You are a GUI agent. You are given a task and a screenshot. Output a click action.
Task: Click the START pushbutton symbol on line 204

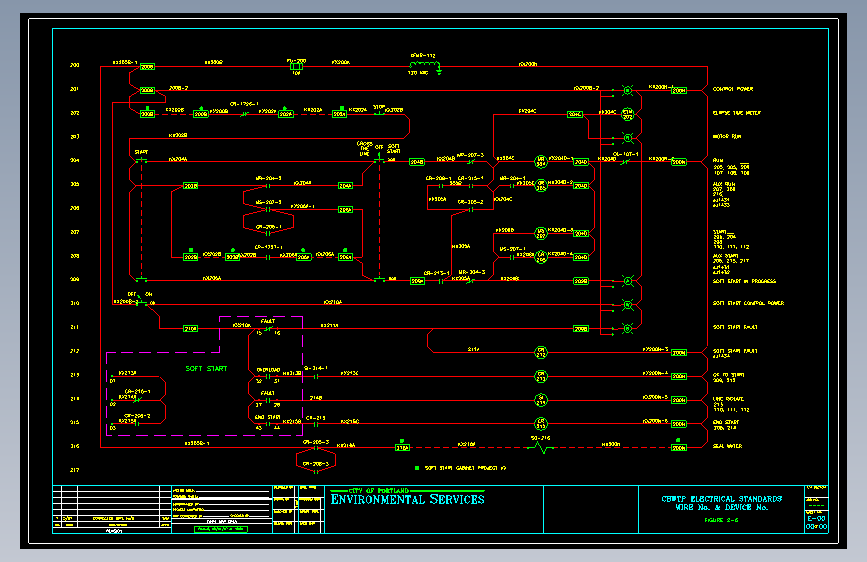(142, 160)
